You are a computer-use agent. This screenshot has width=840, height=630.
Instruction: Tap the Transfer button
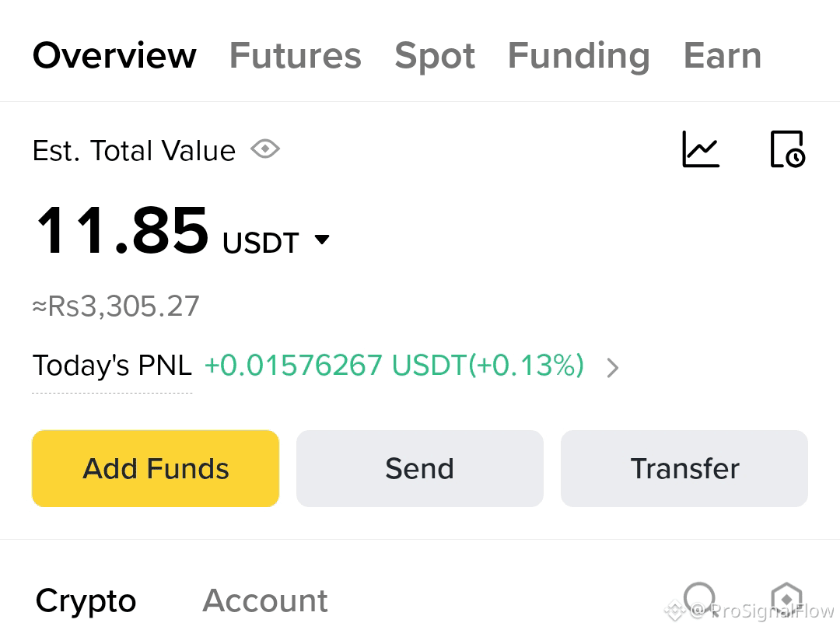(x=684, y=468)
